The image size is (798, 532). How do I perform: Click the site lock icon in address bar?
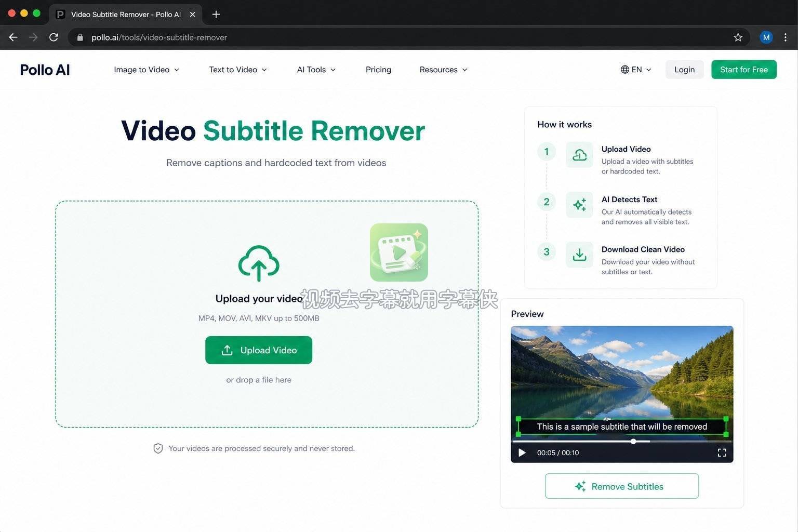[80, 37]
